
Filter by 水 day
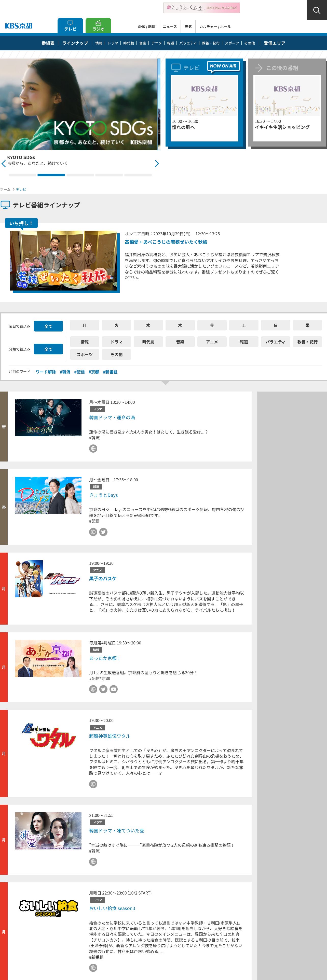(x=148, y=326)
